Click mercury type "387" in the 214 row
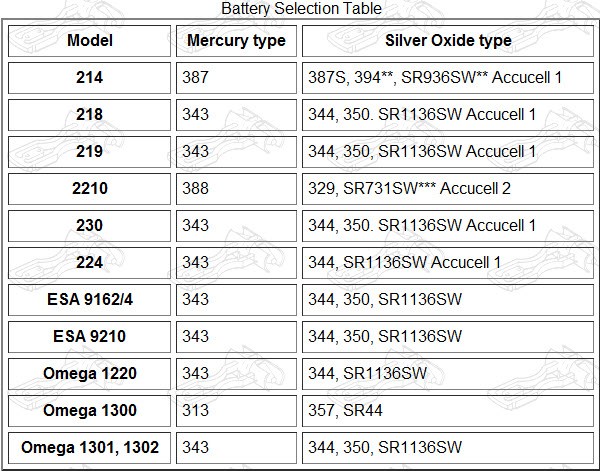 pos(236,78)
